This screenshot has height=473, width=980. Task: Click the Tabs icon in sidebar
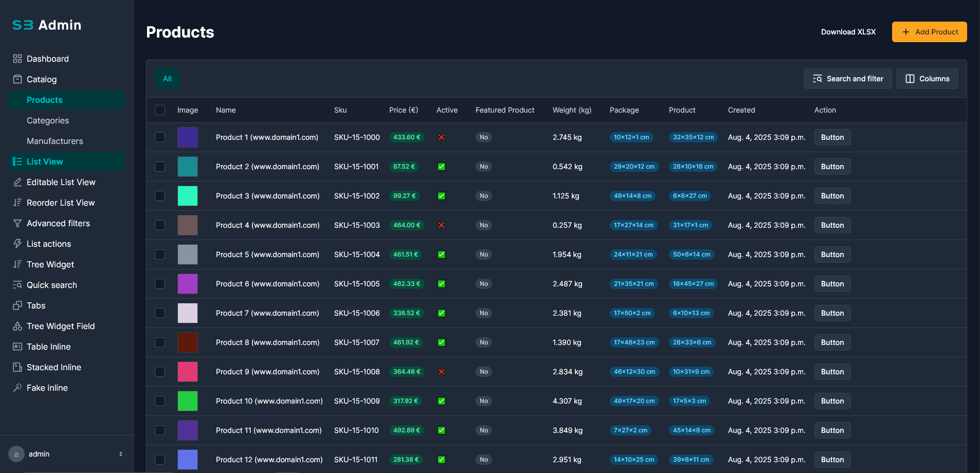[x=17, y=305]
